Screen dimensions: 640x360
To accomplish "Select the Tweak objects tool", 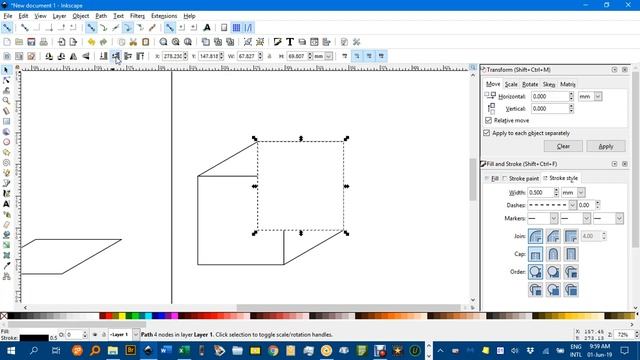I will pos(6,91).
